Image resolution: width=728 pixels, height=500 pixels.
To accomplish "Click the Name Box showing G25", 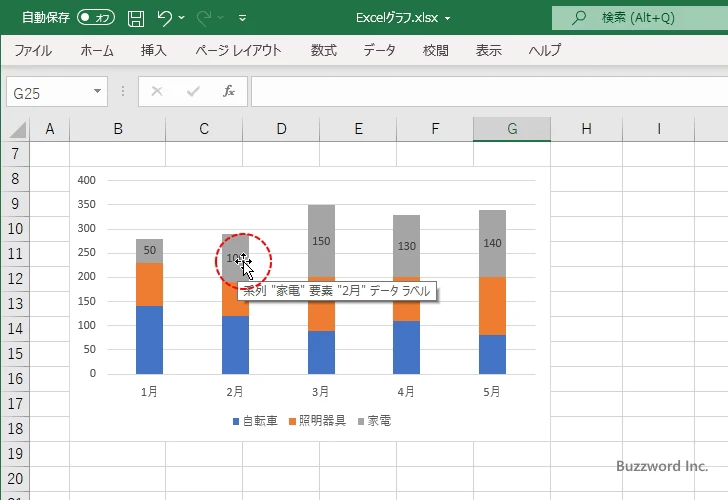I will (49, 92).
